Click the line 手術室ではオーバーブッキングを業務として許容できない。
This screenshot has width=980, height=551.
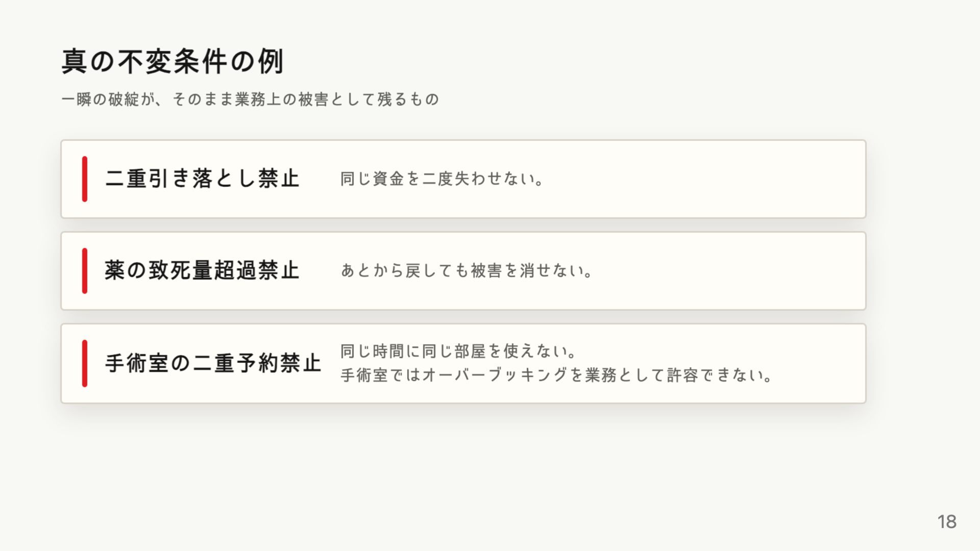coord(556,375)
